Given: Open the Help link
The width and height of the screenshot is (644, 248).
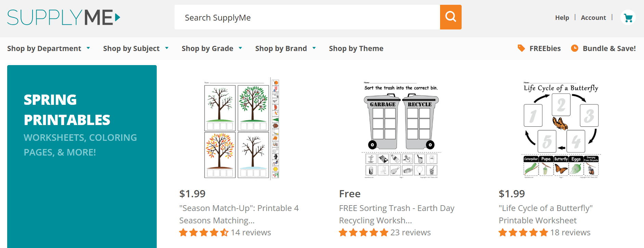Looking at the screenshot, I should click(562, 17).
